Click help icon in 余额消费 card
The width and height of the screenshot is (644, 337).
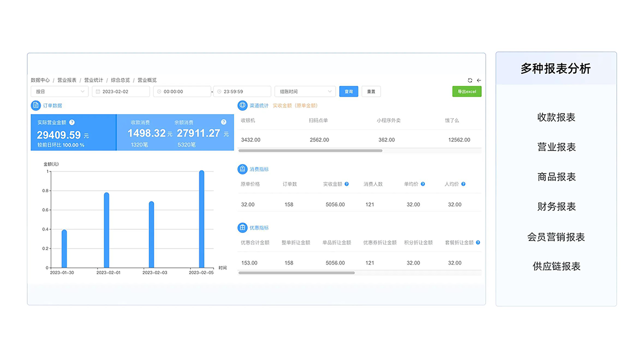click(x=223, y=122)
